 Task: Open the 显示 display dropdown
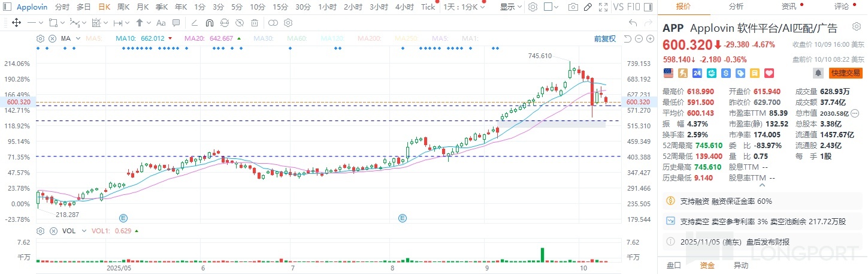[x=510, y=7]
